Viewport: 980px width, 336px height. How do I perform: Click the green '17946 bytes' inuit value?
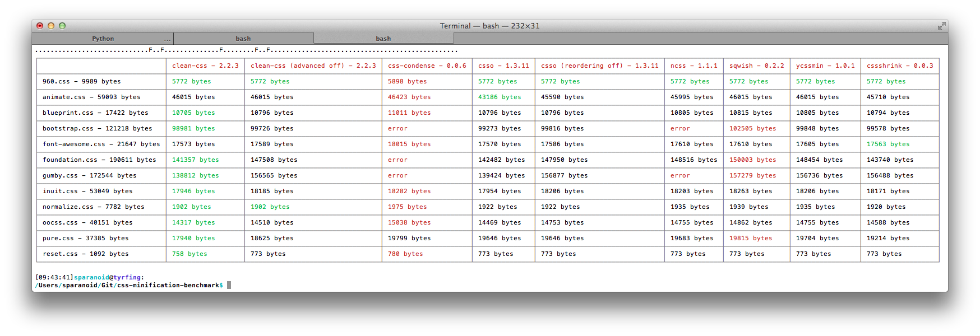point(193,191)
